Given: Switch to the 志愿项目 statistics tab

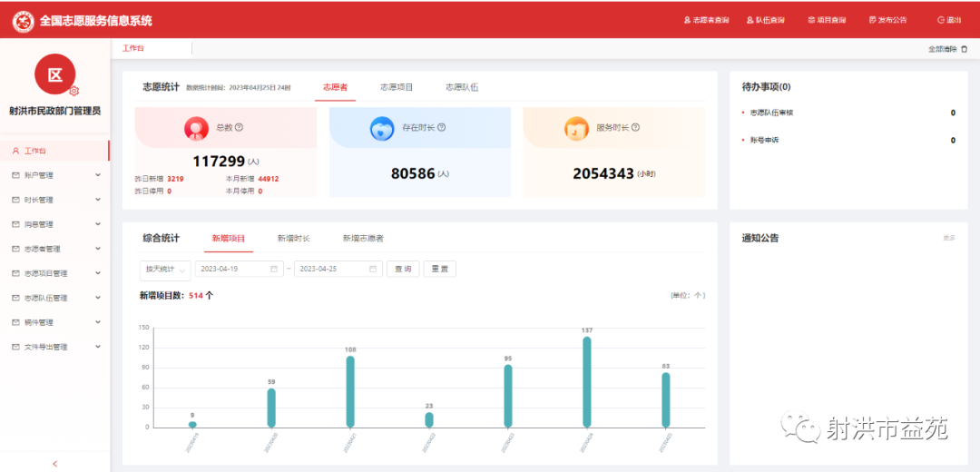Looking at the screenshot, I should pyautogui.click(x=397, y=87).
